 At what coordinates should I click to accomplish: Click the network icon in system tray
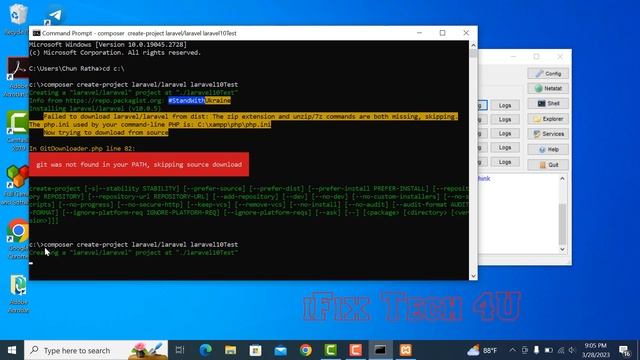tap(561, 350)
